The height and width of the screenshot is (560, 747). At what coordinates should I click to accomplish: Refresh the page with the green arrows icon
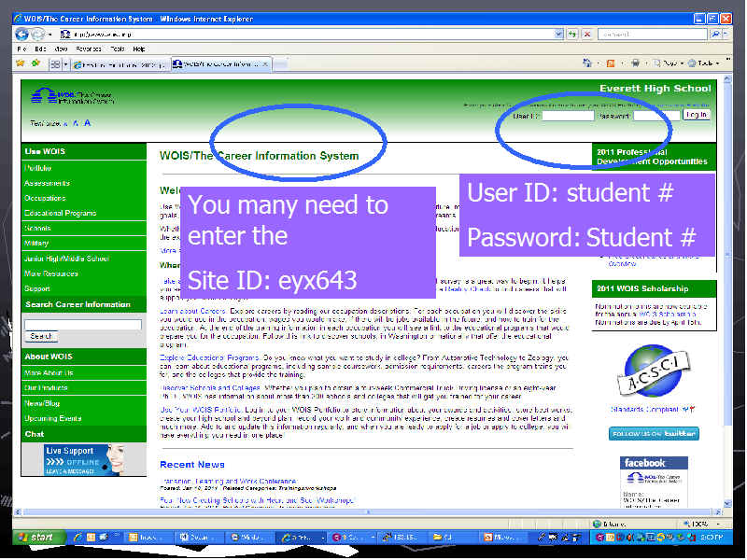point(571,35)
